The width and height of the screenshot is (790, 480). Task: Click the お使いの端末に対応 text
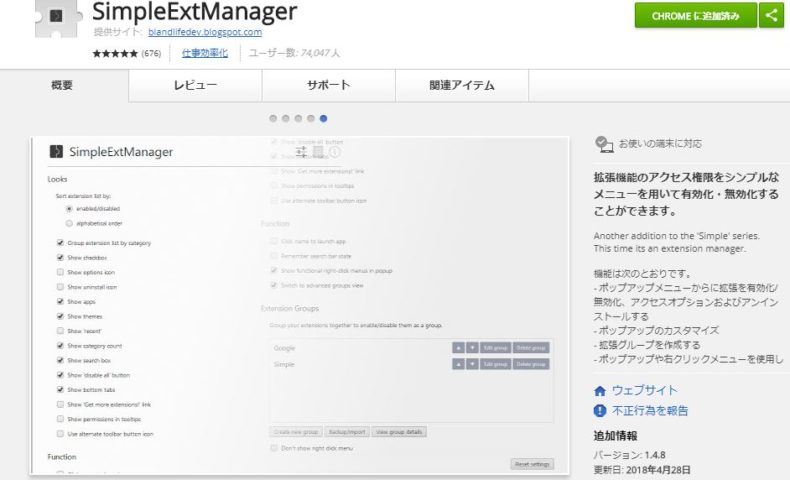[x=660, y=144]
